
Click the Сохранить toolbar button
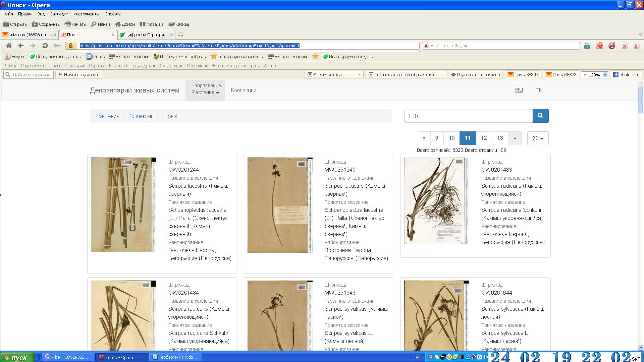46,24
